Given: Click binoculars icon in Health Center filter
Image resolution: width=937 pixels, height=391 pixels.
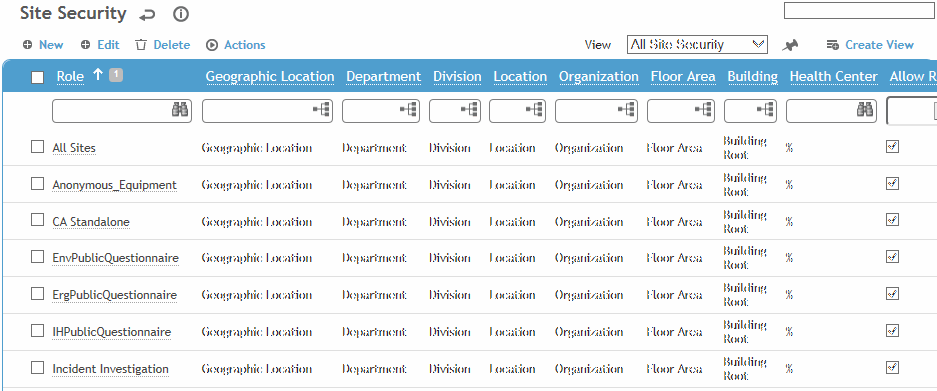Looking at the screenshot, I should click(x=865, y=109).
